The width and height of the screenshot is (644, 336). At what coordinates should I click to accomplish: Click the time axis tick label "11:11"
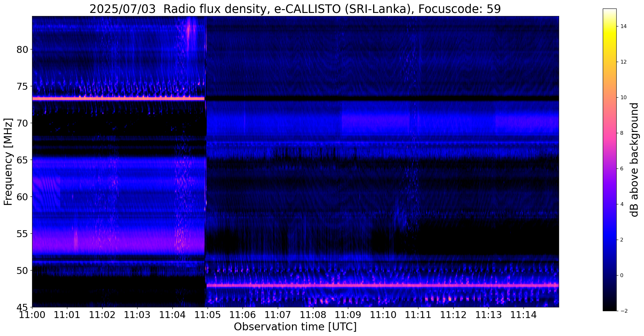(418, 315)
